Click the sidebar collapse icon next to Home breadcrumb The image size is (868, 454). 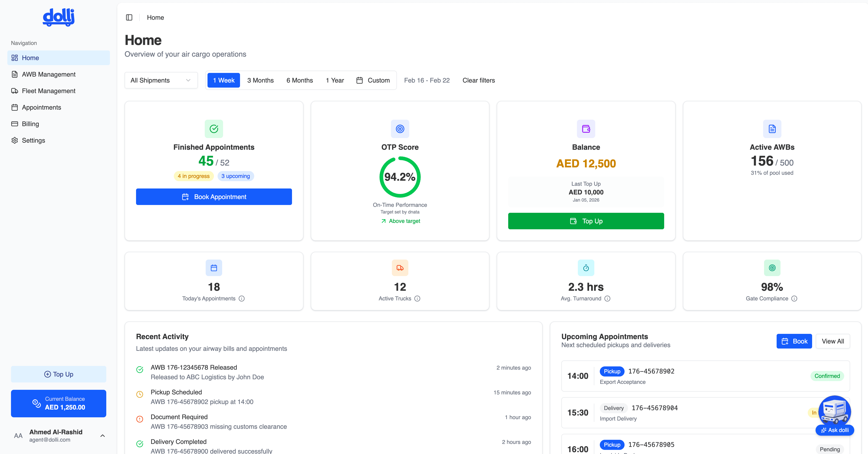tap(129, 17)
